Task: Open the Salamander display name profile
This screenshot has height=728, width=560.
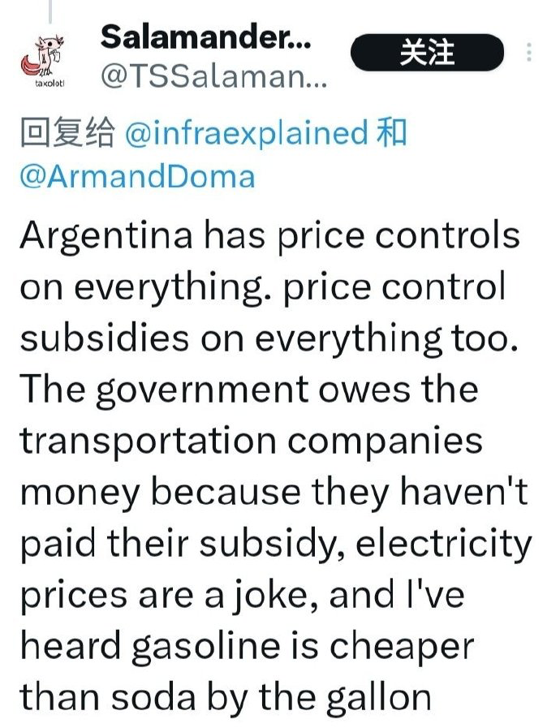Action: tap(205, 36)
